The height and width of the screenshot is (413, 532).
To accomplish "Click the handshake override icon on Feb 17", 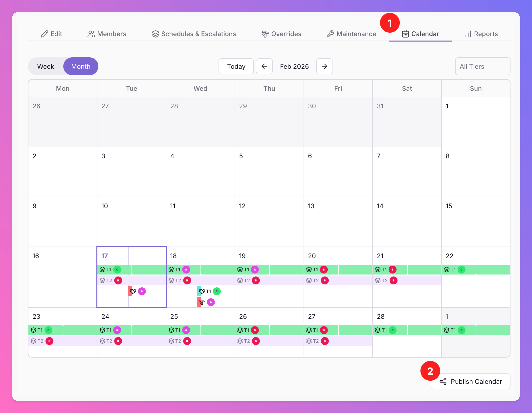I will pyautogui.click(x=133, y=291).
